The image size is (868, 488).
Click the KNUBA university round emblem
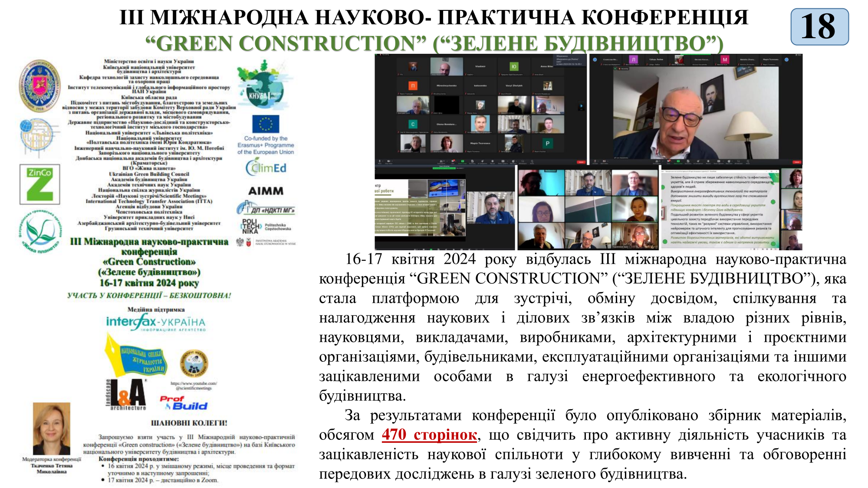tap(40, 86)
